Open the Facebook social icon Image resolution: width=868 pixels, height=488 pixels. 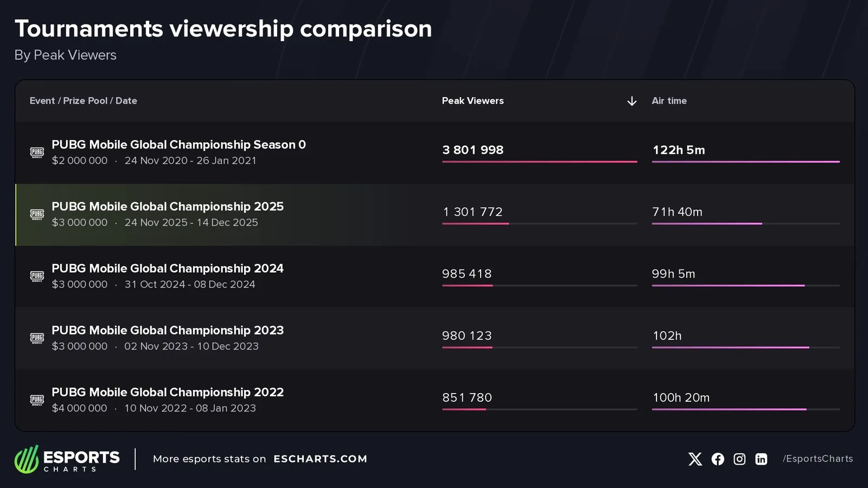(x=718, y=459)
